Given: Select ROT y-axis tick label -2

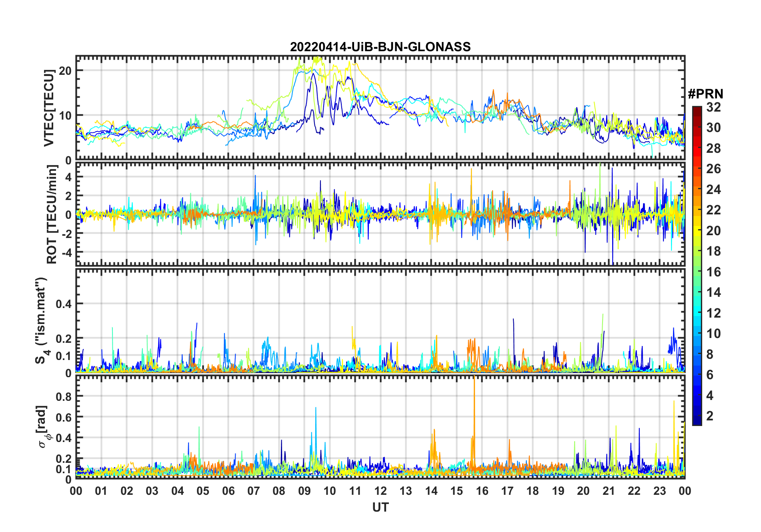Looking at the screenshot, I should (67, 234).
